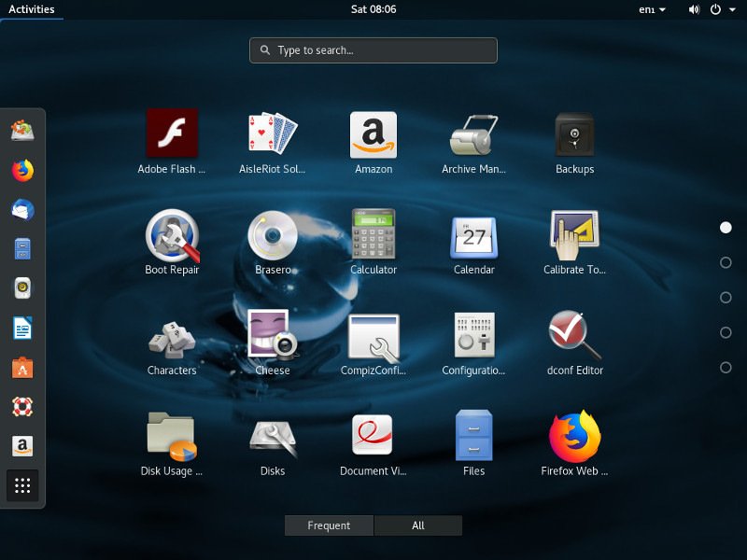Open Ubuntu Software from the dock
The image size is (747, 560).
[x=22, y=368]
